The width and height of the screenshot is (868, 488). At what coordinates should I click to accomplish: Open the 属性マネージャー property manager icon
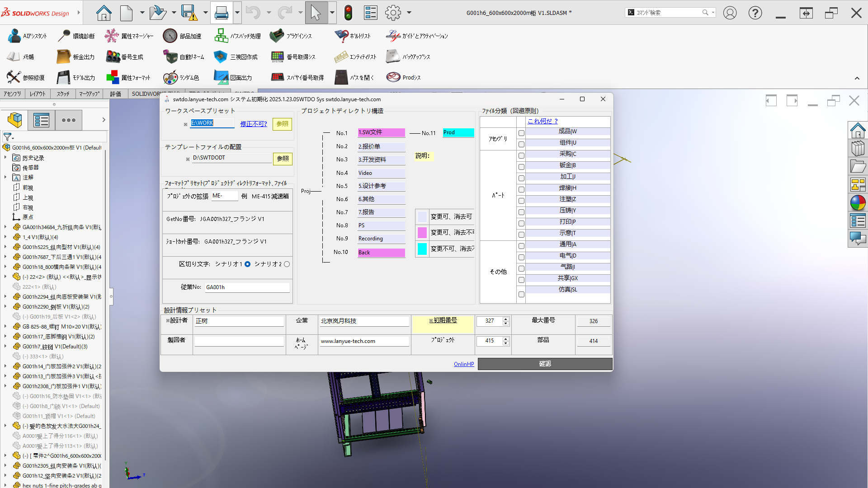(x=111, y=36)
